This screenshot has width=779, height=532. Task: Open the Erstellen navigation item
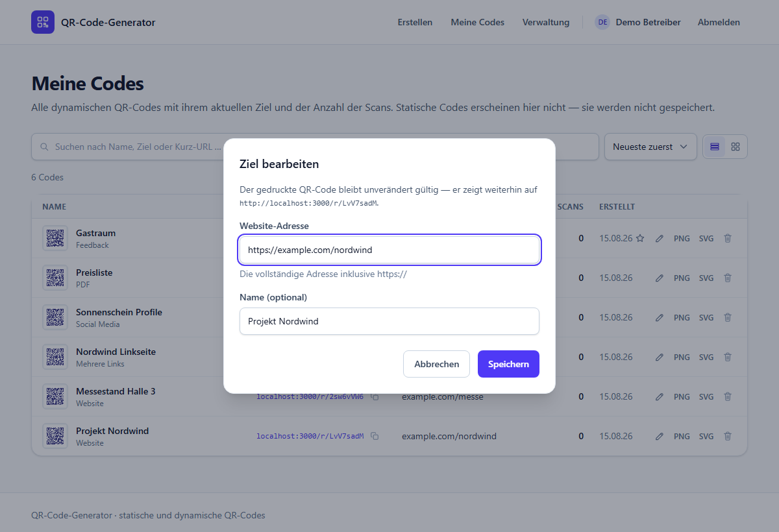[415, 22]
